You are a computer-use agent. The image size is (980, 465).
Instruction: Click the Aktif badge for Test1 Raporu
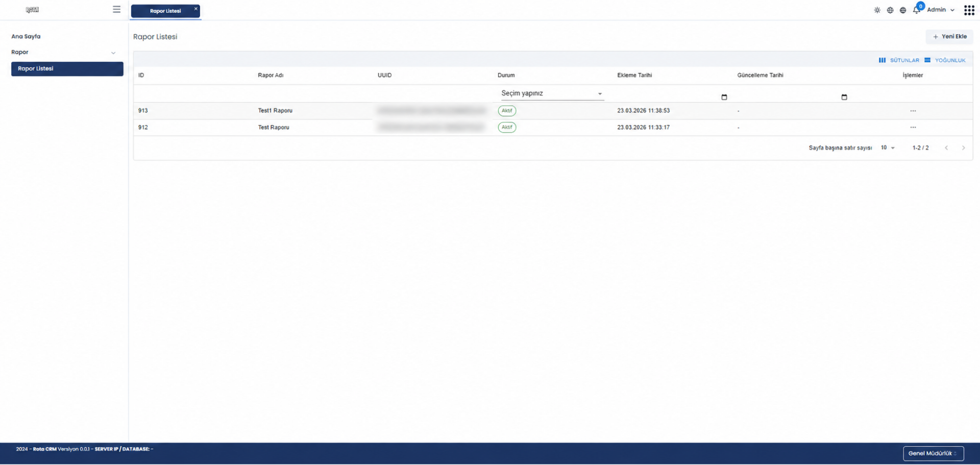tap(507, 110)
